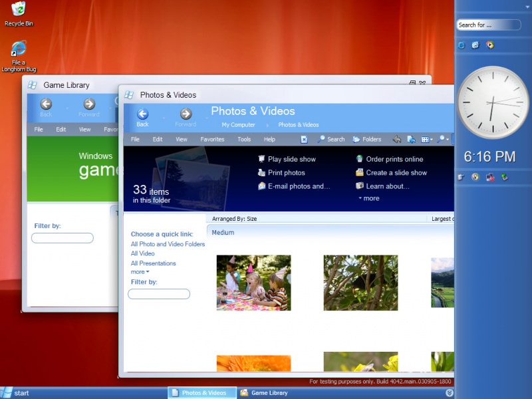
Task: Open the Tools menu
Action: (244, 139)
